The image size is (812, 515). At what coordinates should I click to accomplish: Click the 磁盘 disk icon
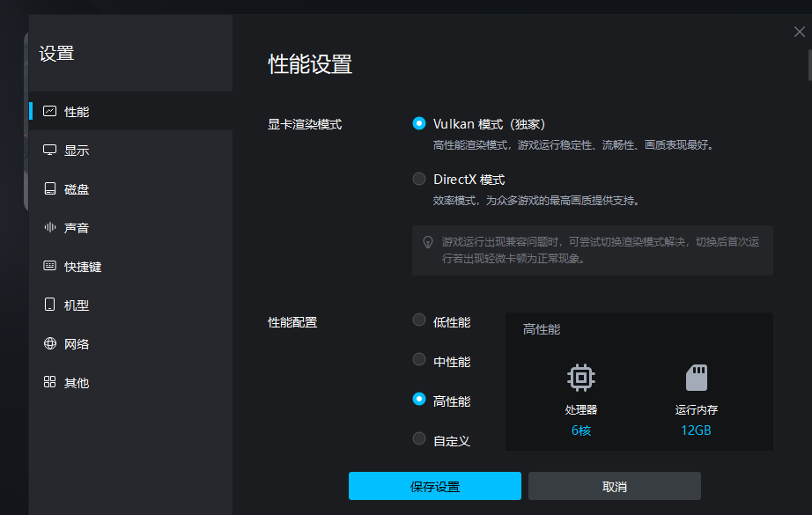pos(49,188)
